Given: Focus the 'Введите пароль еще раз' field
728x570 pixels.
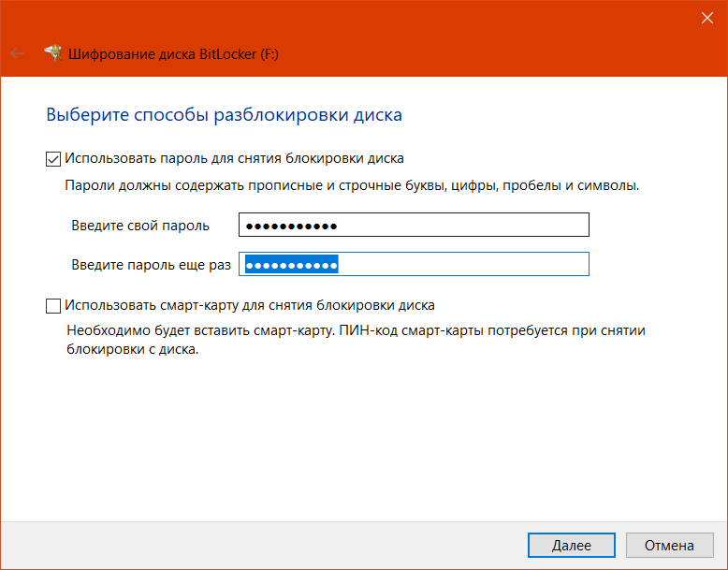Looking at the screenshot, I should 414,264.
